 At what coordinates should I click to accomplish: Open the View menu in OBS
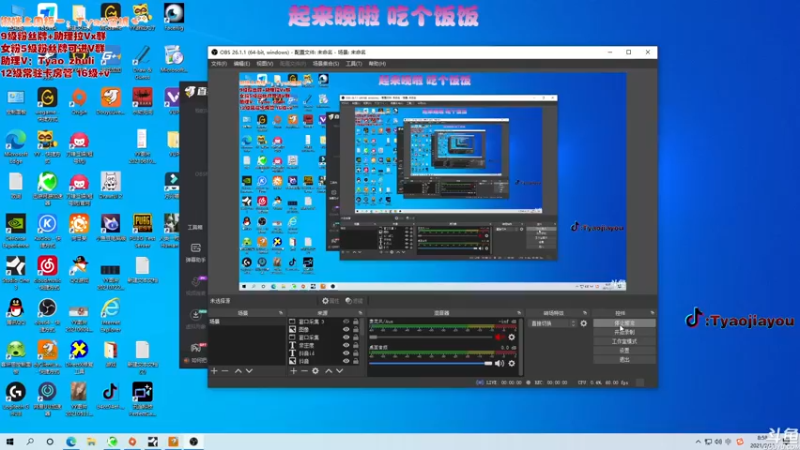[x=265, y=64]
